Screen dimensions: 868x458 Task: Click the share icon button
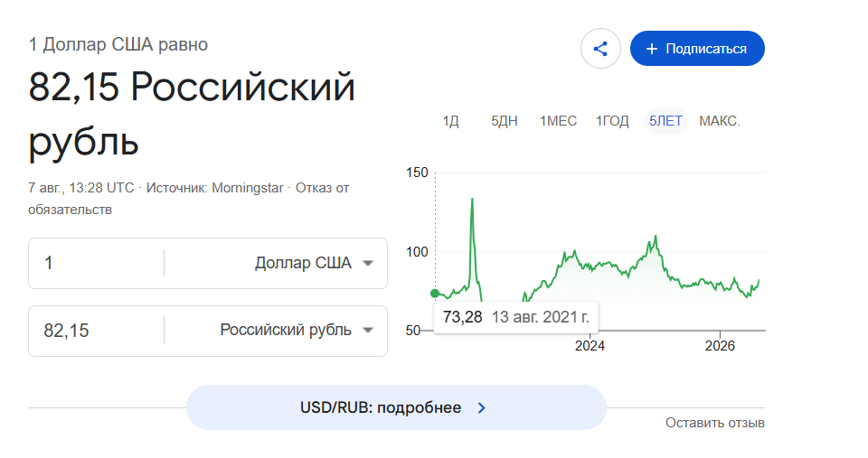600,49
